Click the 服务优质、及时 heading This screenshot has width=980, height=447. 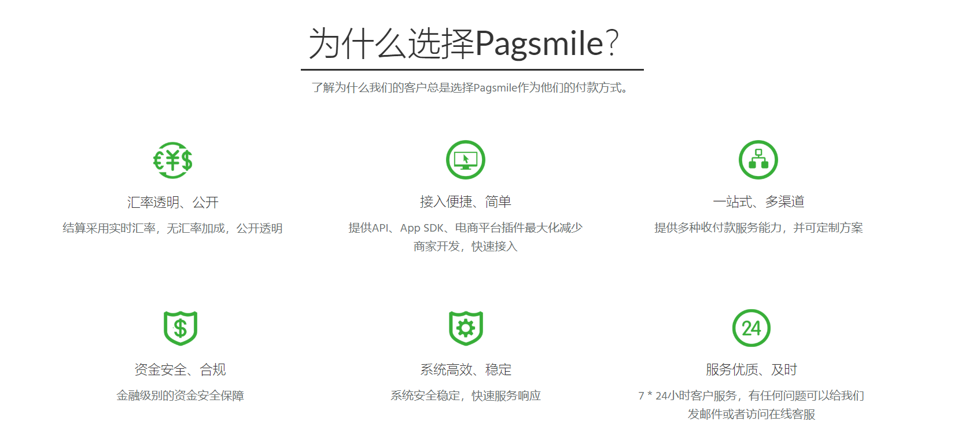[x=751, y=369]
